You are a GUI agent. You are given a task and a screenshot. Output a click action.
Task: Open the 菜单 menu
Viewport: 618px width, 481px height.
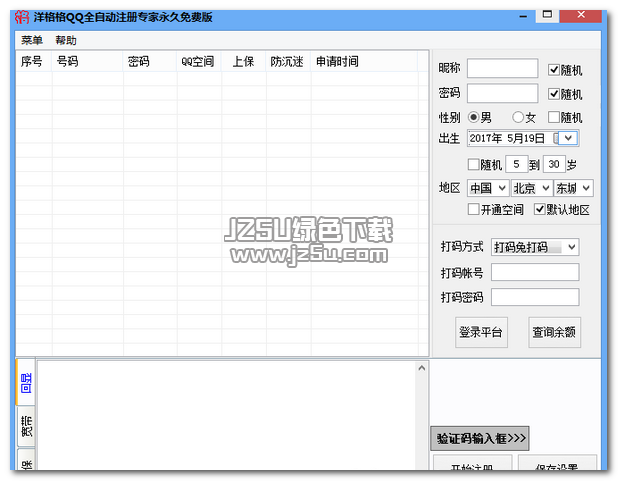[32, 40]
